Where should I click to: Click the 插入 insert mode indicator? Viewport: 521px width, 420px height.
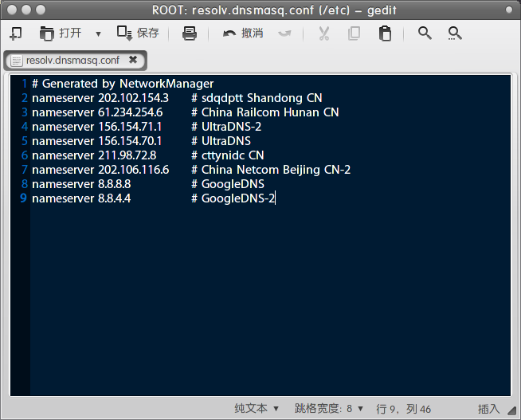[x=488, y=409]
